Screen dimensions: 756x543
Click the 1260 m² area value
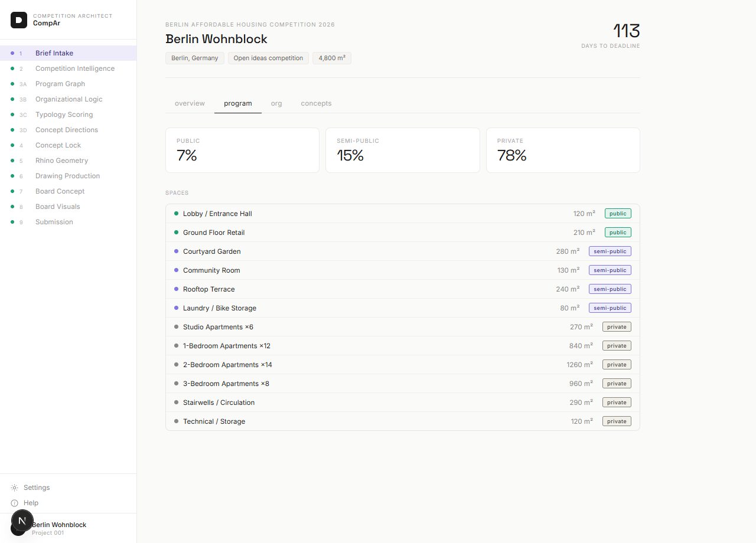pos(580,365)
